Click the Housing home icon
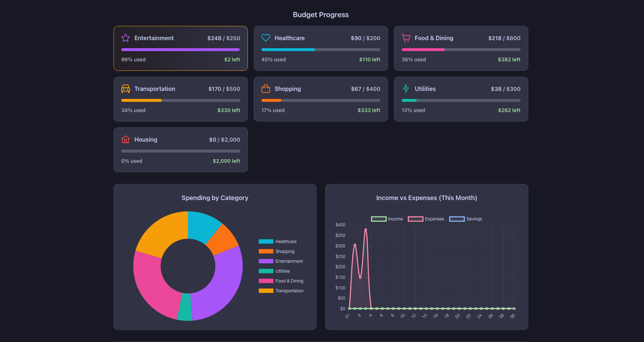Image resolution: width=644 pixels, height=342 pixels. (x=126, y=139)
